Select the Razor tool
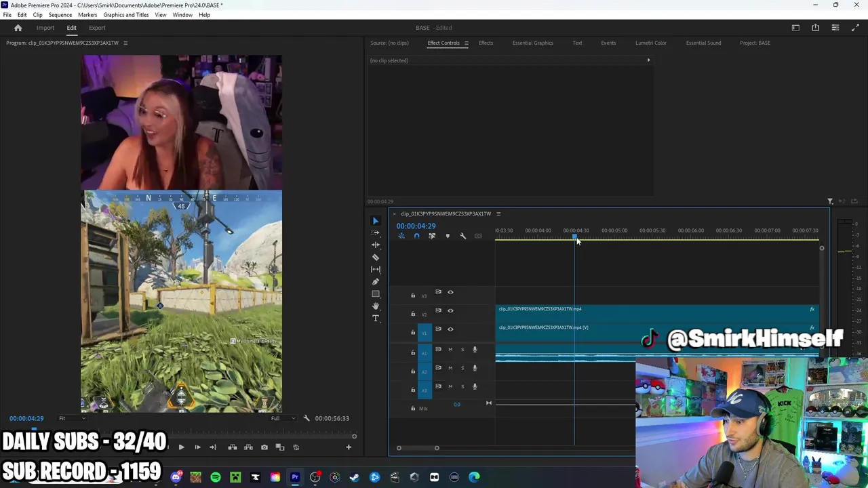The image size is (868, 488). coord(376,257)
